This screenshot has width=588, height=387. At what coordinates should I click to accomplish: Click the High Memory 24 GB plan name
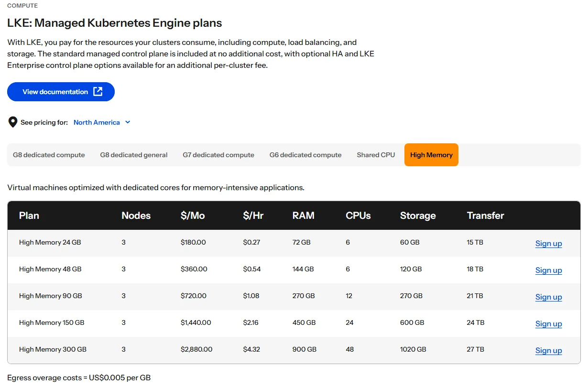tap(50, 242)
